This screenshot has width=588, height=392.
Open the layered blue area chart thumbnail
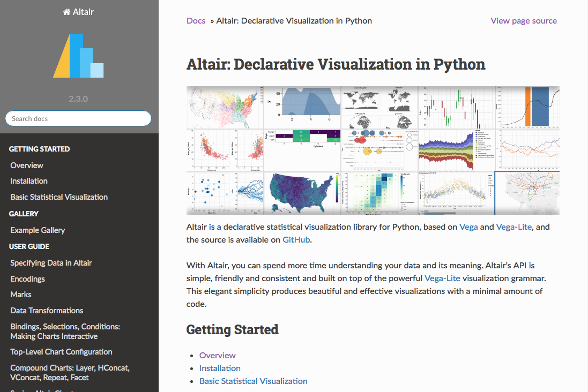(303, 108)
